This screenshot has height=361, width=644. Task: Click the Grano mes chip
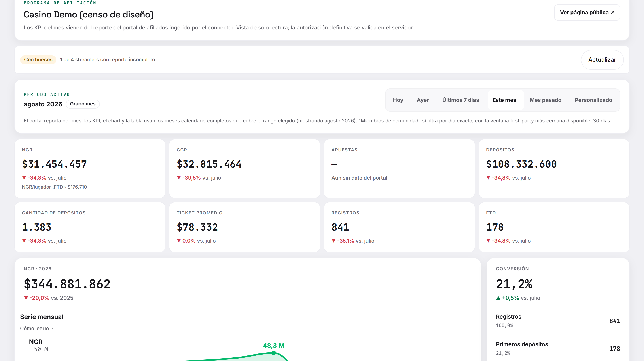[83, 104]
